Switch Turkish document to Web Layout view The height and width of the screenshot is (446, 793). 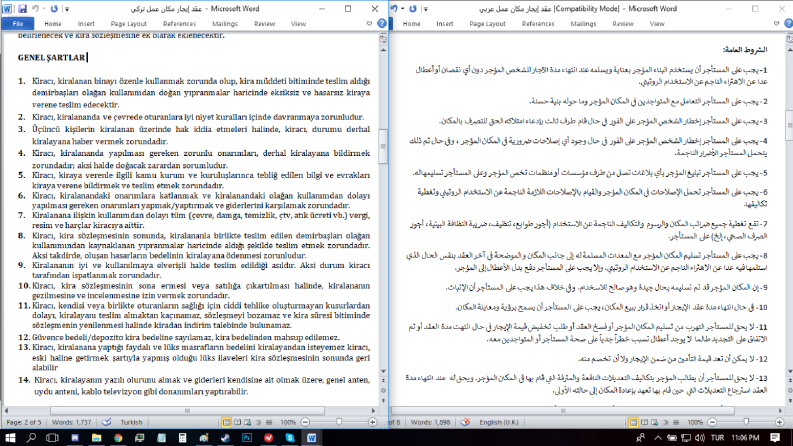(x=248, y=422)
